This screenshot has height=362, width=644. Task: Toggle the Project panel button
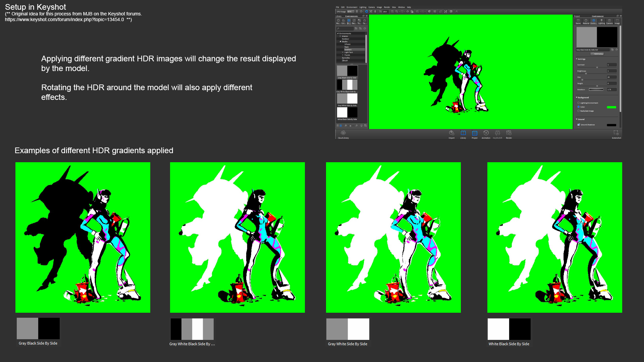(475, 134)
